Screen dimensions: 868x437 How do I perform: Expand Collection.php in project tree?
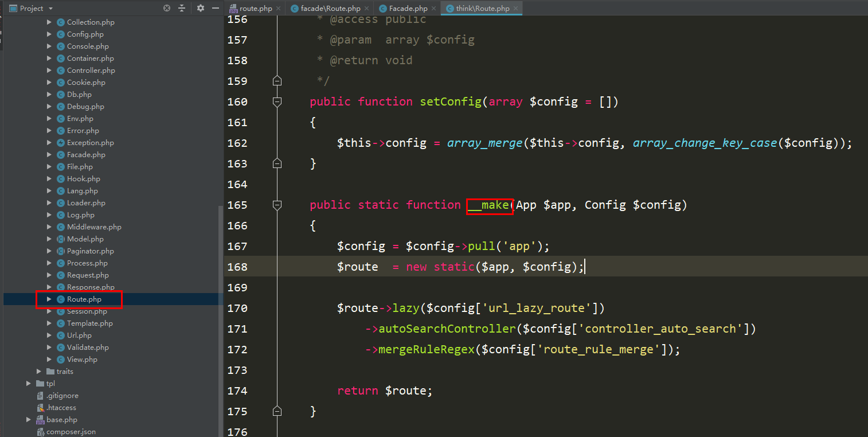click(49, 22)
